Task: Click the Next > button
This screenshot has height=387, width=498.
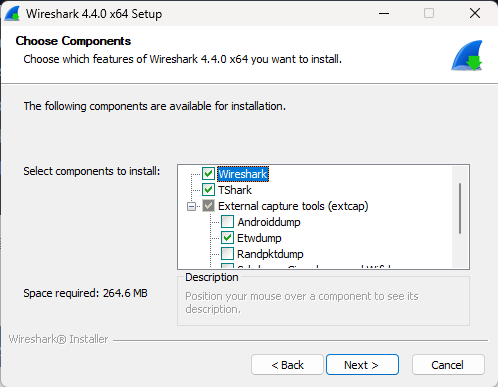Action: click(362, 365)
